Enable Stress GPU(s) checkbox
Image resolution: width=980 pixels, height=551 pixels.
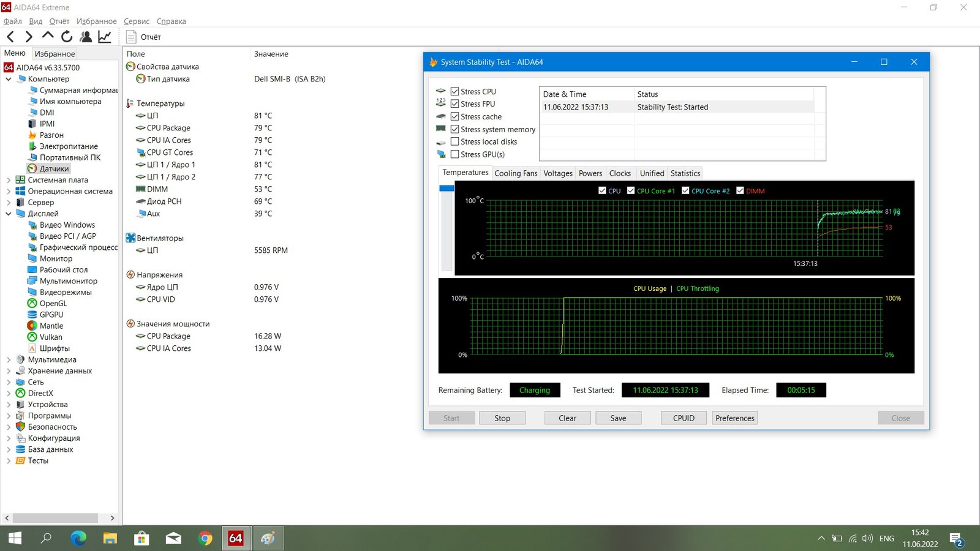pos(454,154)
